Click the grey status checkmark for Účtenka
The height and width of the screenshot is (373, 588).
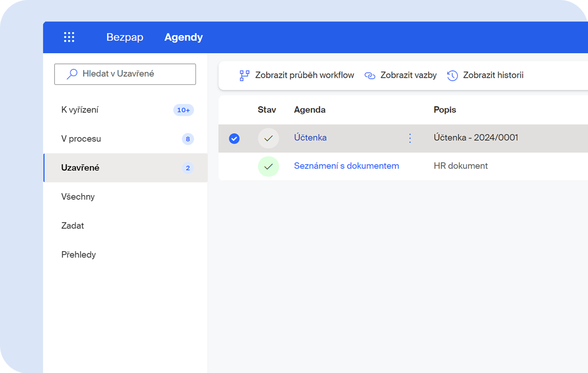(268, 138)
